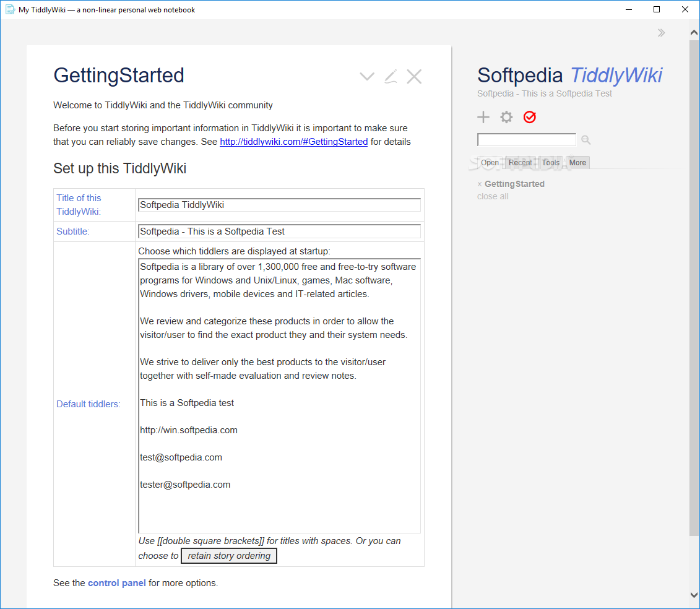
Task: Open the control panel link
Action: coord(117,583)
